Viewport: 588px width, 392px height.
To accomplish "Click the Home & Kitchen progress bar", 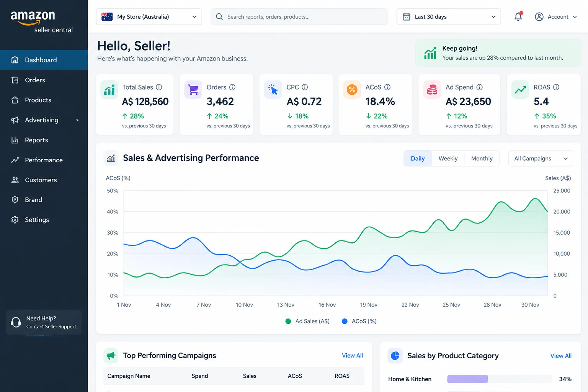I will click(500, 379).
